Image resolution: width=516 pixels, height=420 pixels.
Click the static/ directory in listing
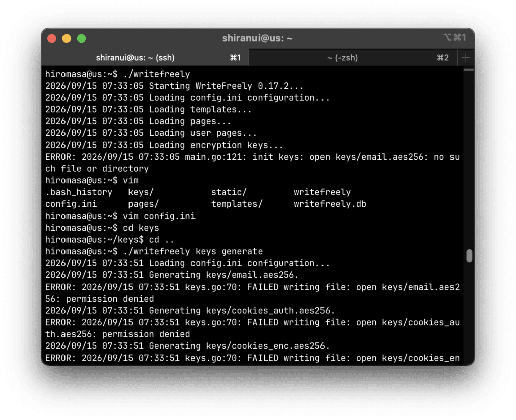(x=229, y=192)
